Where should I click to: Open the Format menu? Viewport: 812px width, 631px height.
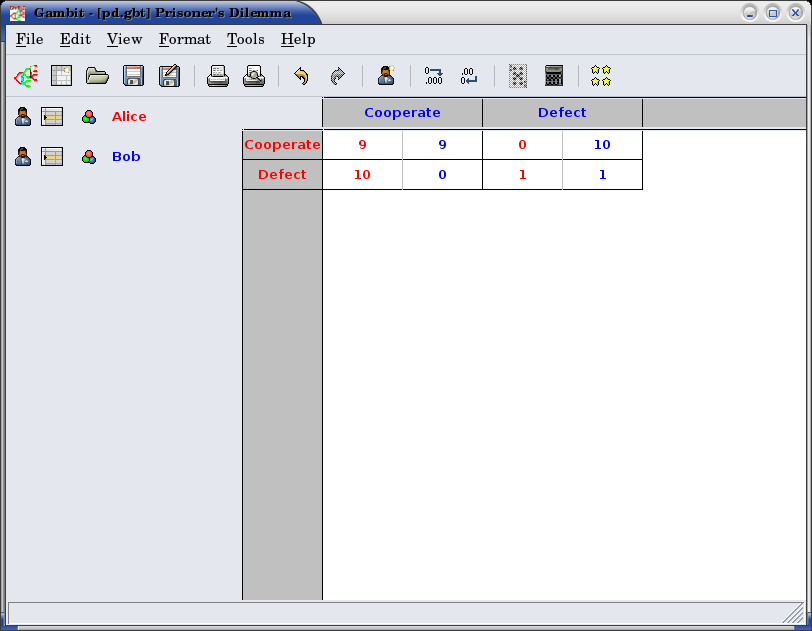point(184,39)
